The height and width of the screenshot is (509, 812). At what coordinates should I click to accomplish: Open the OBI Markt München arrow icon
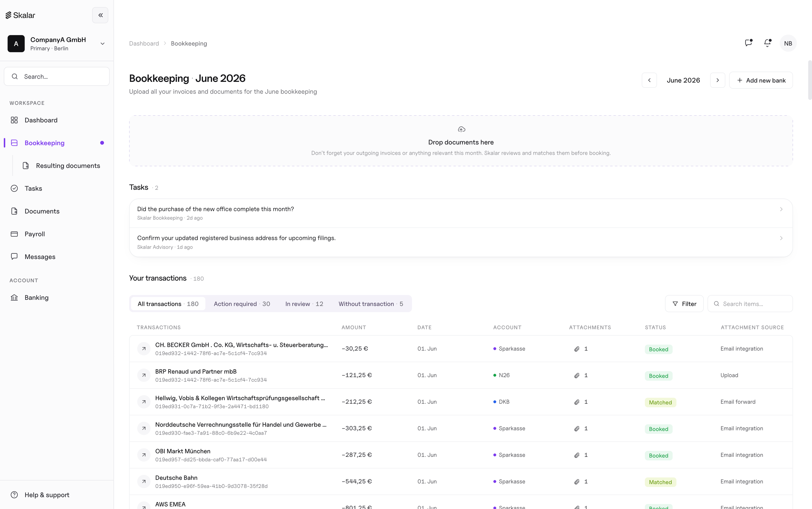click(x=144, y=455)
